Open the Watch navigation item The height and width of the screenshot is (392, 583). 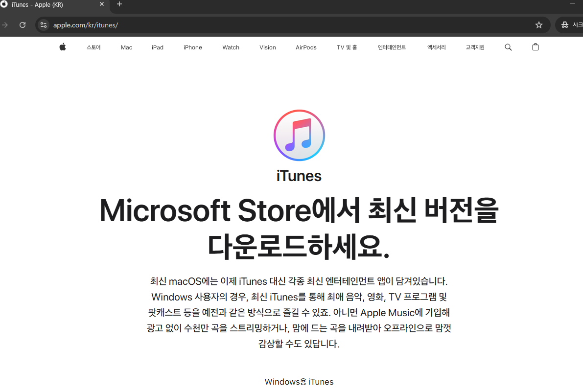[x=231, y=47]
